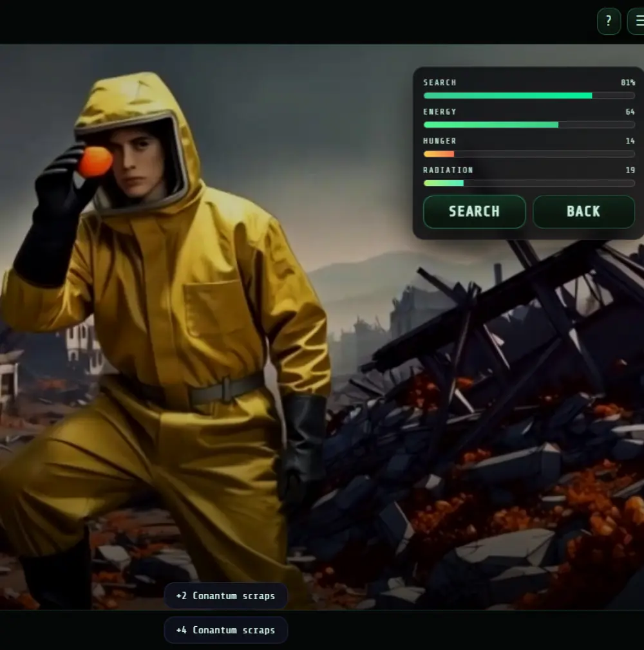Click the Radiation level bar

[529, 183]
